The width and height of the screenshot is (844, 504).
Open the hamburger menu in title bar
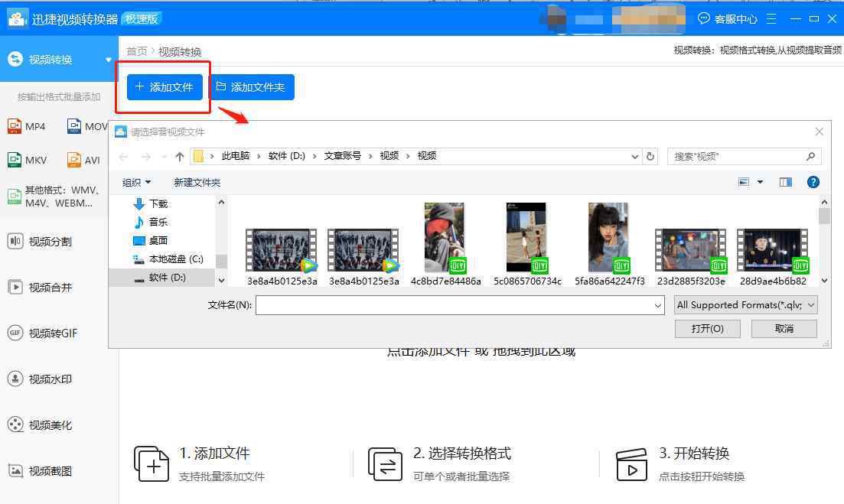(771, 19)
